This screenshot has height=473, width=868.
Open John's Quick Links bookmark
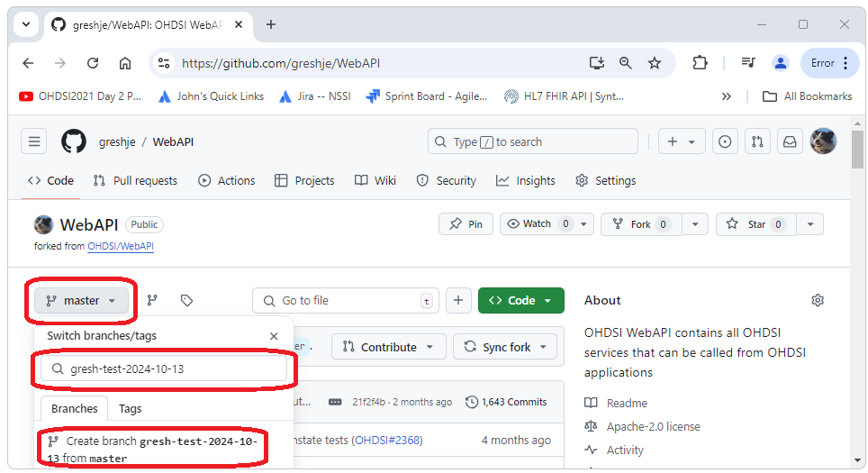[211, 96]
